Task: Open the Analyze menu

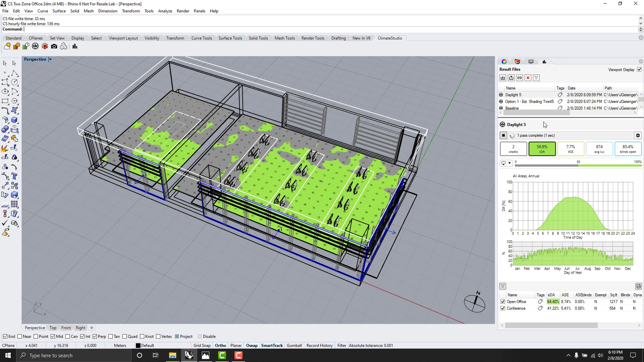Action: pos(165,11)
